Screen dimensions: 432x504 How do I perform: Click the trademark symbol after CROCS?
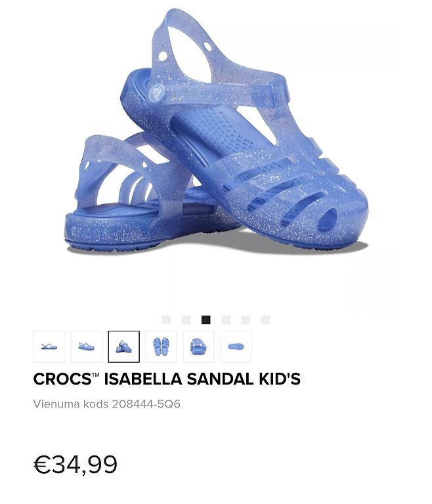[x=96, y=375]
